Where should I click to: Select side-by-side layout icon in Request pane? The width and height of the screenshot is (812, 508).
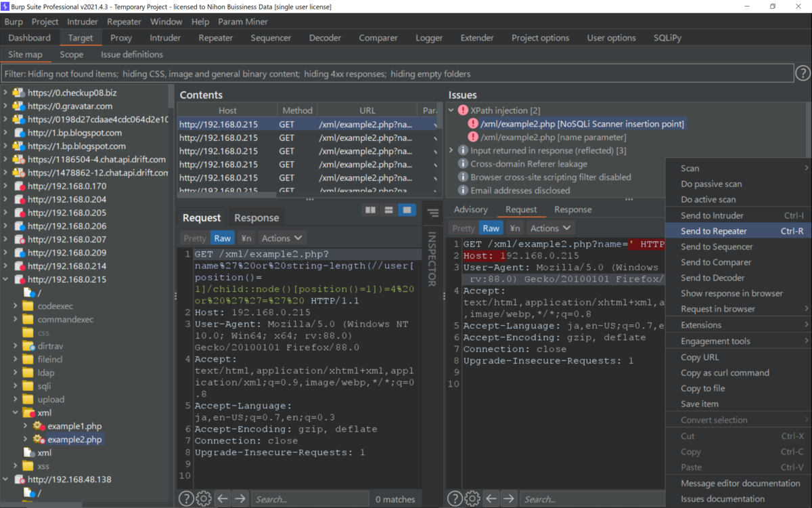pos(370,211)
